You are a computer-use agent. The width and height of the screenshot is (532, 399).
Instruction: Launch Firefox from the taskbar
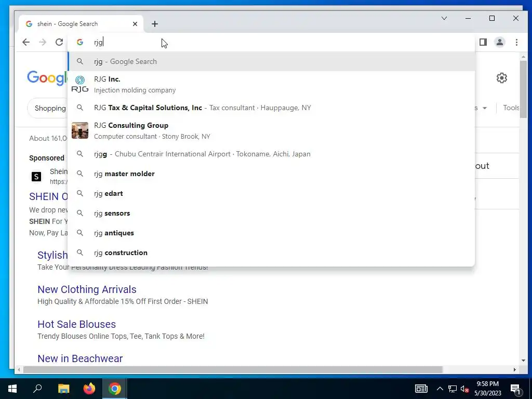point(89,389)
